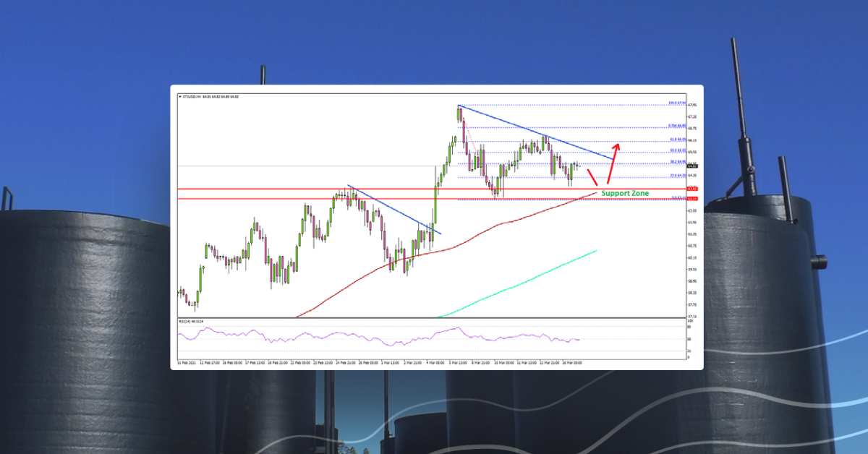The height and width of the screenshot is (454, 868).
Task: Select the red 63.65 axis price tag
Action: (x=692, y=189)
